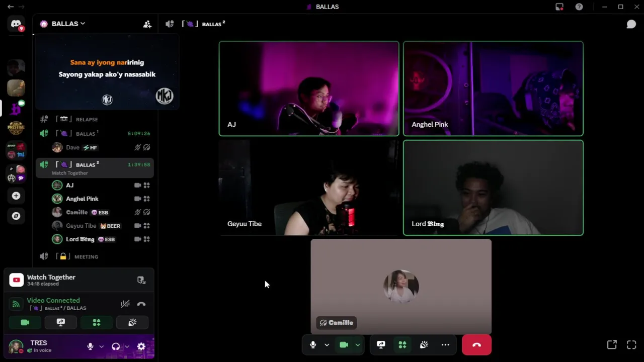Image resolution: width=644 pixels, height=362 pixels.
Task: Focus AJ's video tile
Action: point(309,88)
